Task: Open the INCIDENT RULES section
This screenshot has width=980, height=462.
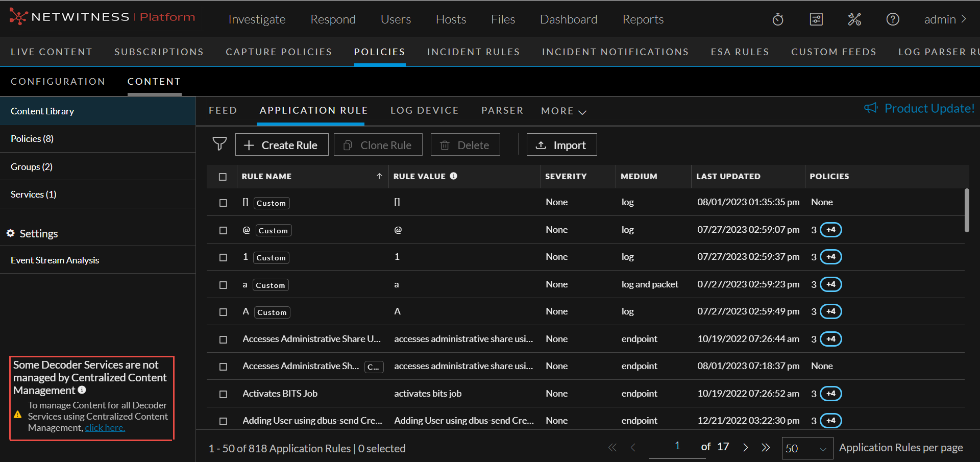Action: point(473,52)
